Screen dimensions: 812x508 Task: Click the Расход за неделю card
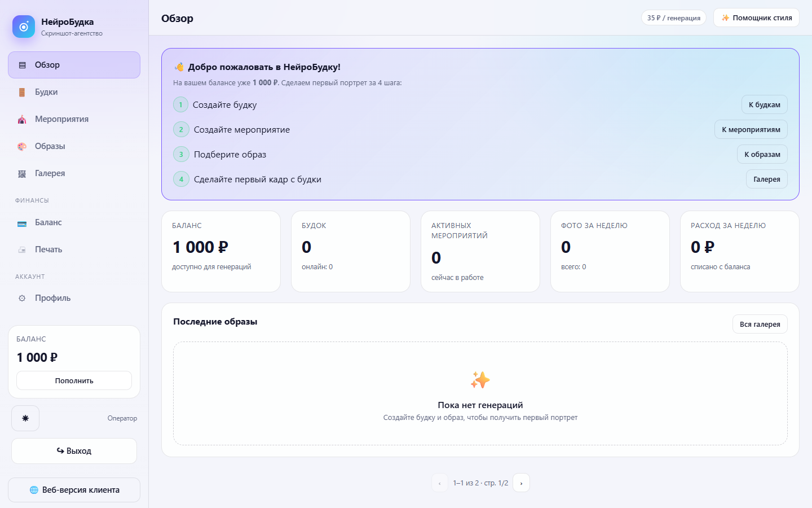pos(740,251)
